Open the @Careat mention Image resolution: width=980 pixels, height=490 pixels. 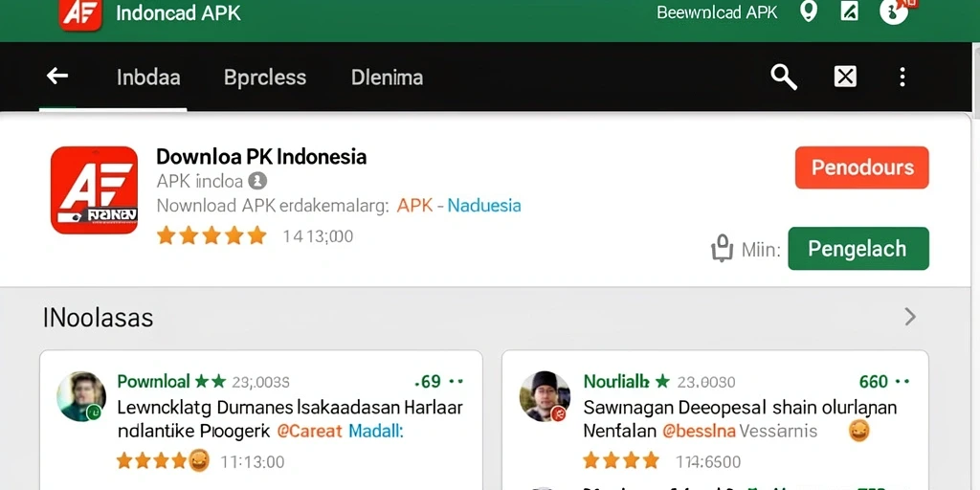click(309, 431)
